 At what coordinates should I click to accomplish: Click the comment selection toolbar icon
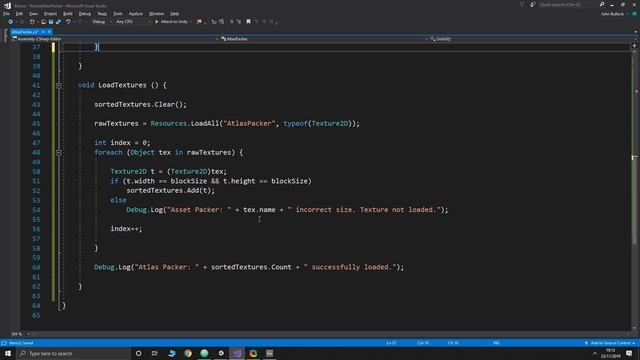pos(231,22)
